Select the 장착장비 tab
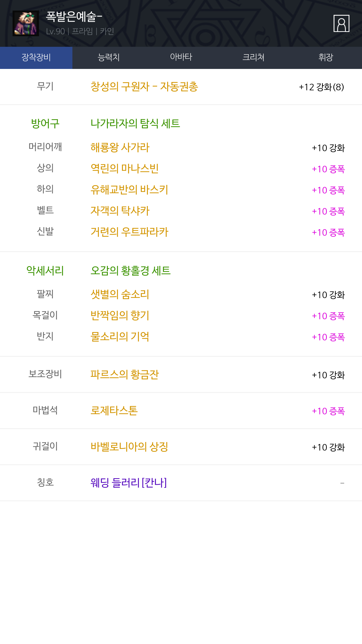The height and width of the screenshot is (644, 362). [x=36, y=58]
